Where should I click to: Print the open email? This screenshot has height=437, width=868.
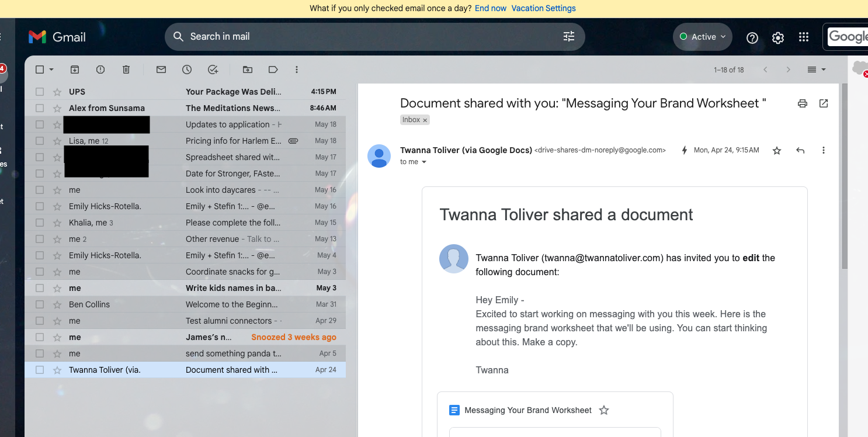tap(803, 103)
